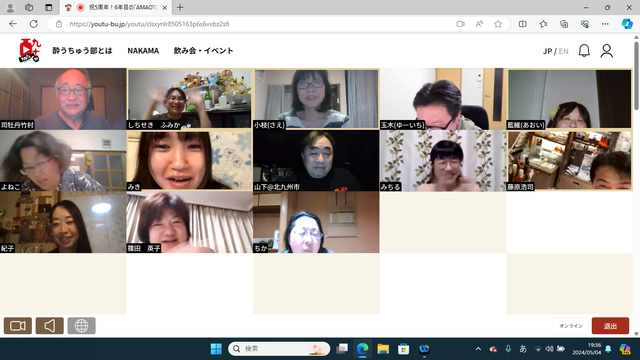Screen dimensions: 640x360
Task: Select the 玉木(ゆーいち) video tile
Action: point(443,99)
